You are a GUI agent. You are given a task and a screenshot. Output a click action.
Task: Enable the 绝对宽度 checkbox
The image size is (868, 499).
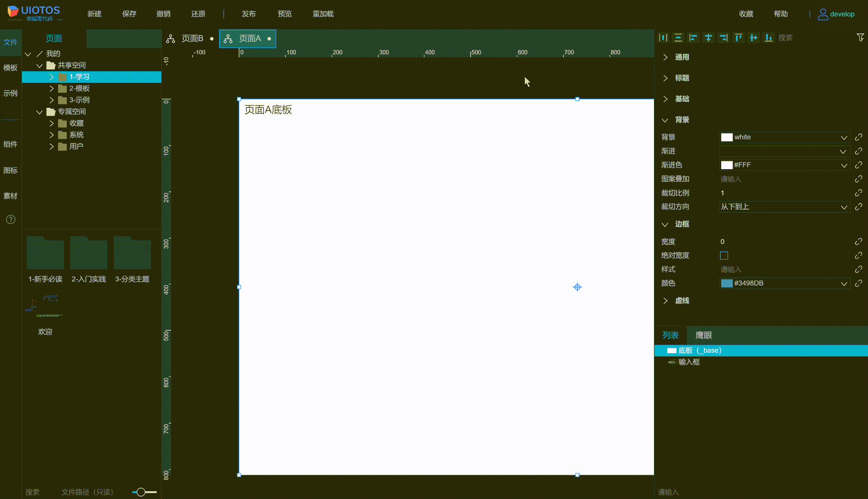pos(724,255)
